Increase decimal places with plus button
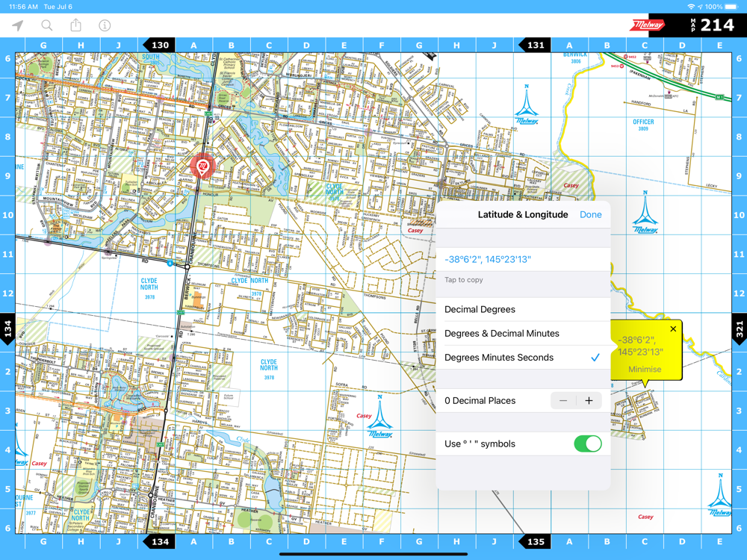 [589, 400]
